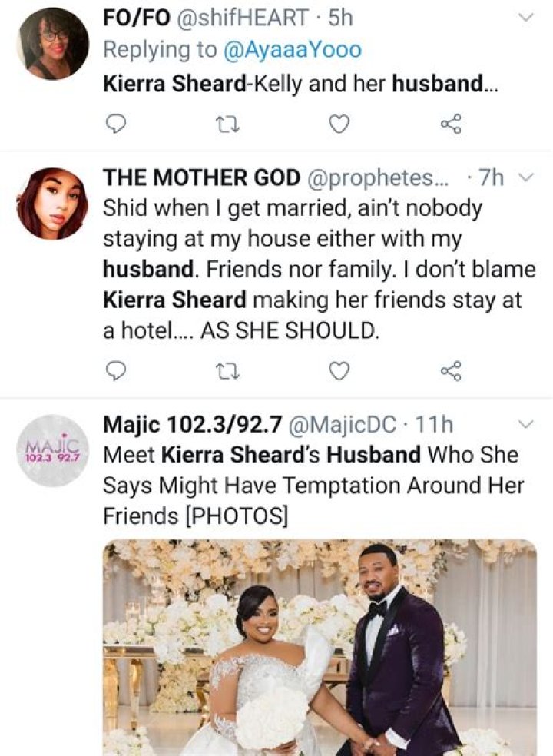Like the FO/FO tweet
Screen dimensions: 553x756
coord(339,123)
